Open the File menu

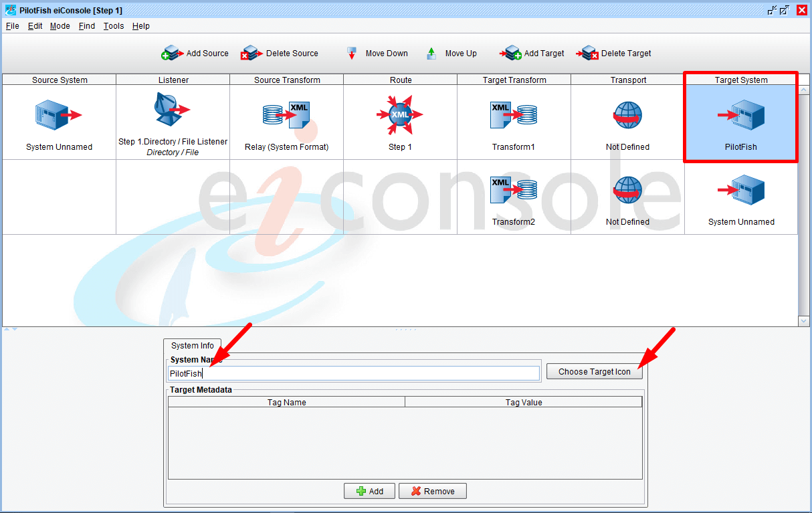click(x=12, y=26)
